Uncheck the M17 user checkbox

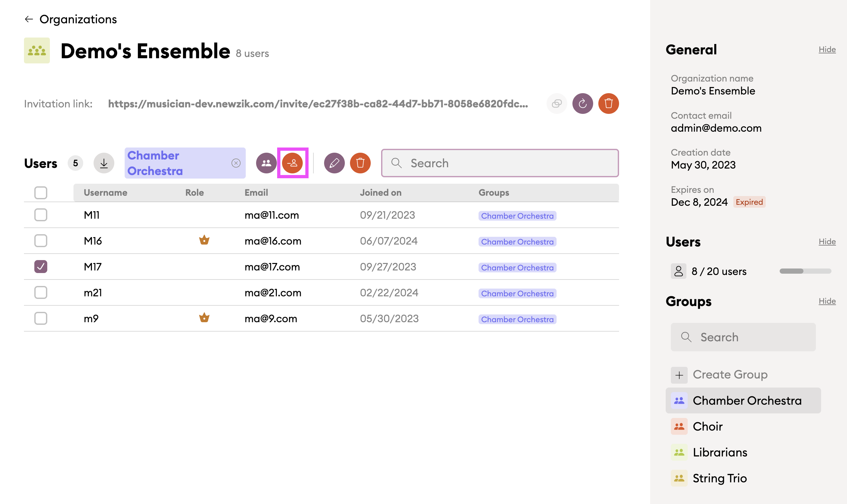click(x=41, y=267)
